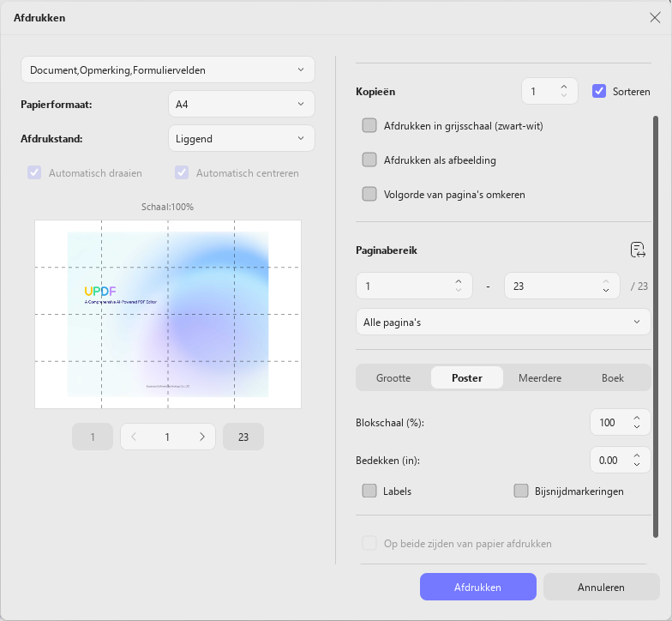Click the vertical scrollbar in settings panel
Screen dimensions: 672x621
click(x=655, y=326)
